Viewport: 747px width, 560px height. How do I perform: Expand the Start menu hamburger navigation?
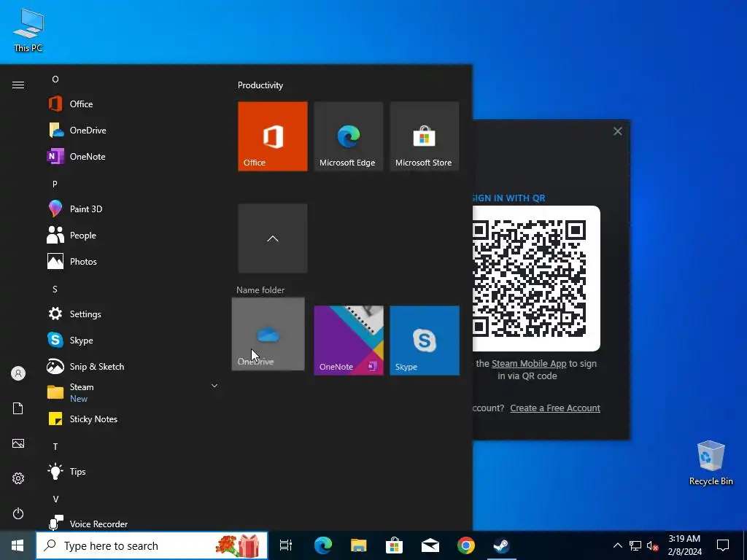point(18,85)
